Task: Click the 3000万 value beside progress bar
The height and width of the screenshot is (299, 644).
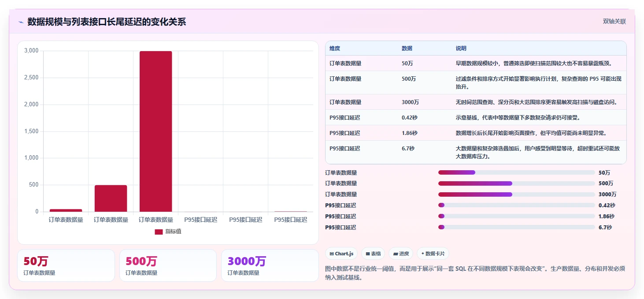Action: click(x=607, y=194)
